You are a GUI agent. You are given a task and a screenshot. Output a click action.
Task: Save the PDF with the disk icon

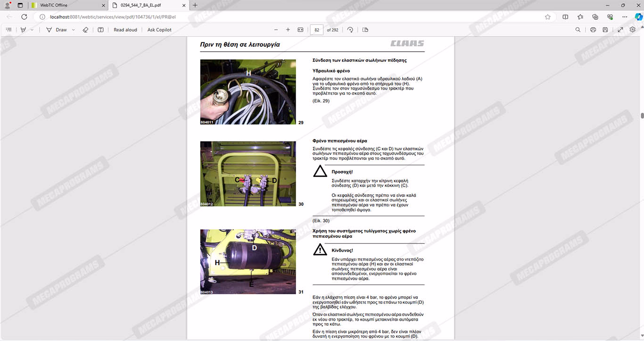click(x=605, y=30)
